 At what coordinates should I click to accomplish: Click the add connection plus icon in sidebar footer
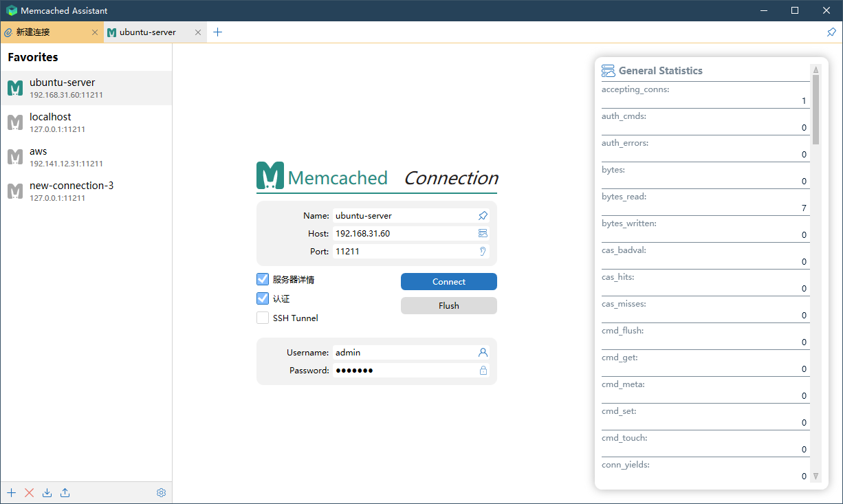pyautogui.click(x=11, y=492)
